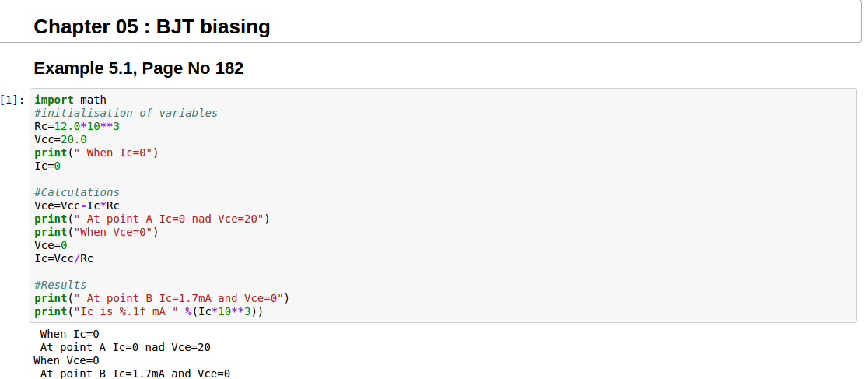The image size is (868, 379).
Task: Click the output line 'At point A Ic=0 nad Vce=20'
Action: 125,347
